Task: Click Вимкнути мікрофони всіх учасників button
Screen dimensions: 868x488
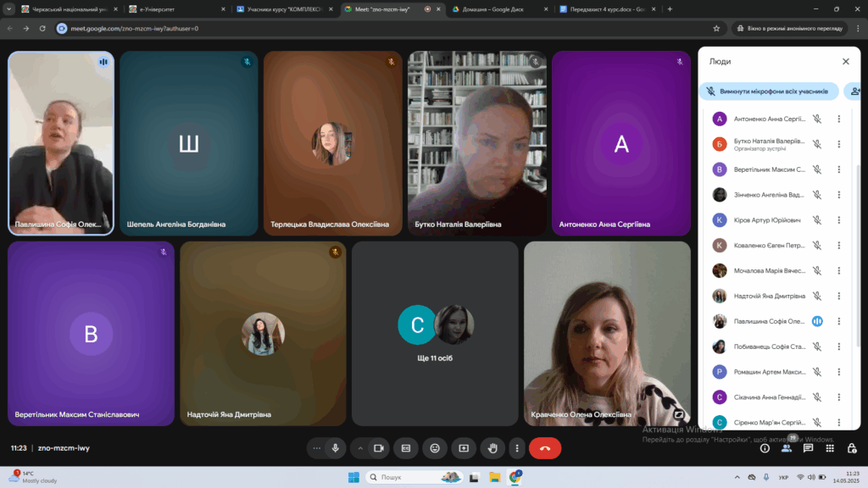Action: pyautogui.click(x=769, y=91)
